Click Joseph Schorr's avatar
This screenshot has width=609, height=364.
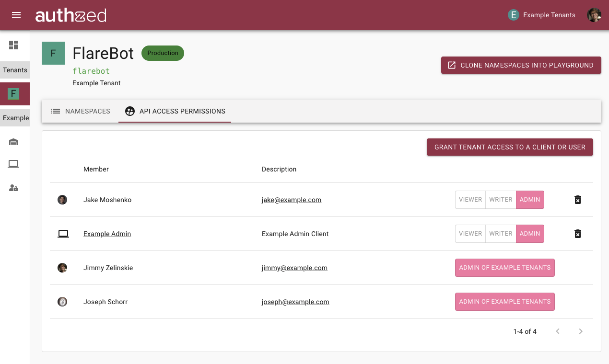pos(62,302)
